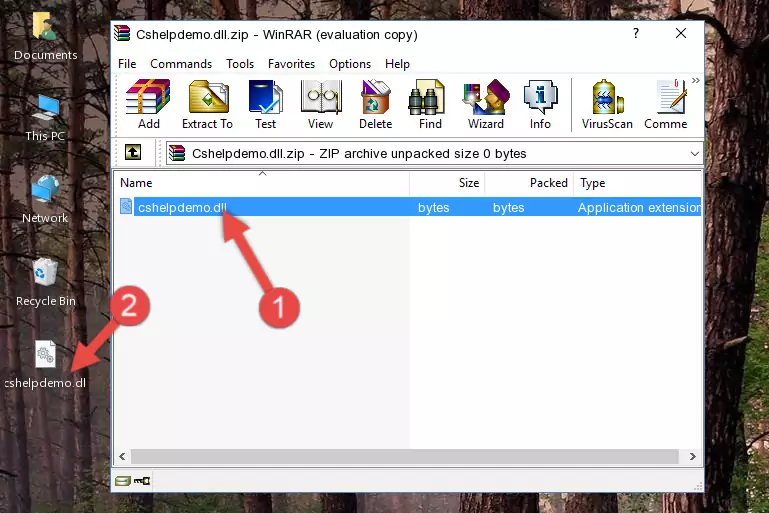Open the File menu
This screenshot has width=769, height=513.
click(x=127, y=64)
